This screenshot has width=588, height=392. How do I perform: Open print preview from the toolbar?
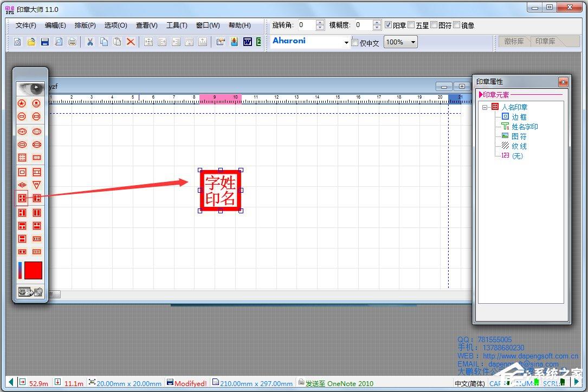(59, 42)
